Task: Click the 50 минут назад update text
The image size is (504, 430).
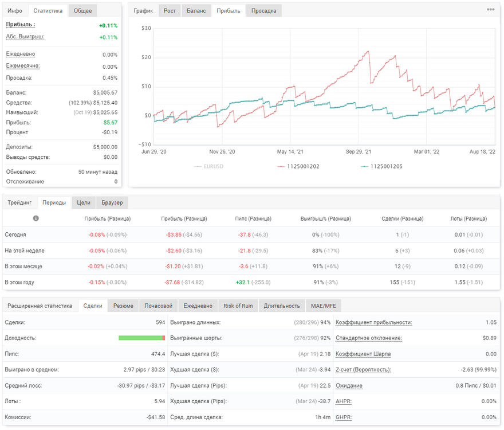Action: pyautogui.click(x=98, y=172)
